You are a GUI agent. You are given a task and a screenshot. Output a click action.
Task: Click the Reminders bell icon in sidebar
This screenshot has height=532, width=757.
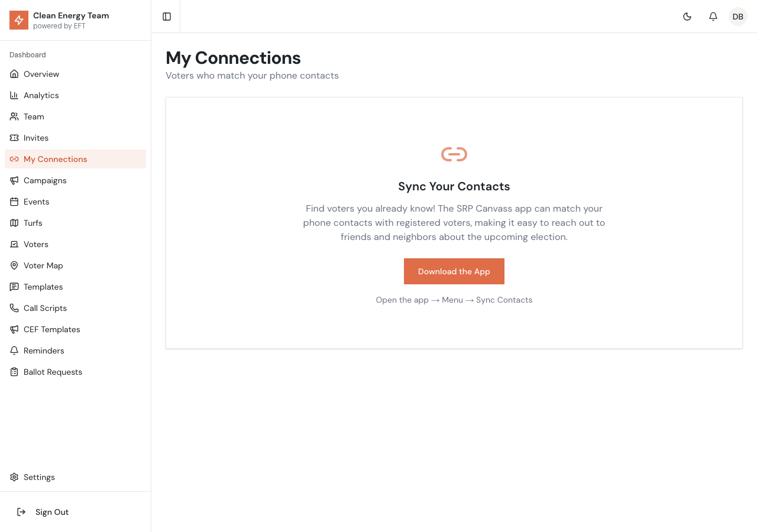14,351
